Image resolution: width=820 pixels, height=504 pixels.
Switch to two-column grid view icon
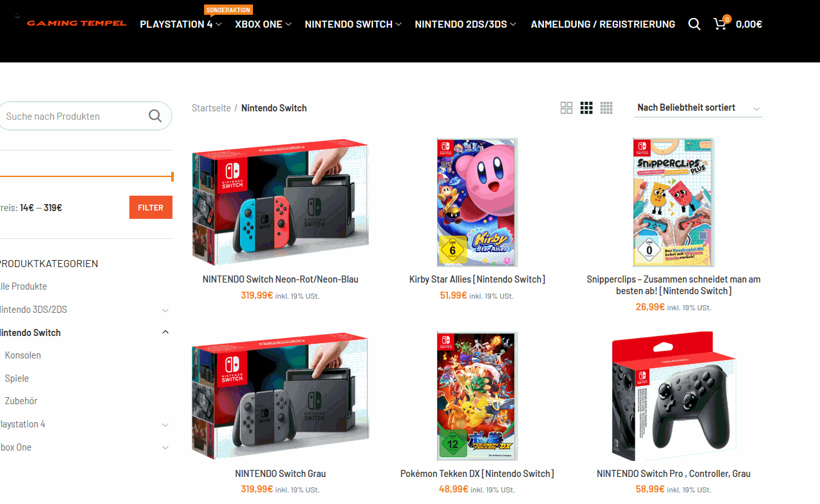[x=566, y=108]
